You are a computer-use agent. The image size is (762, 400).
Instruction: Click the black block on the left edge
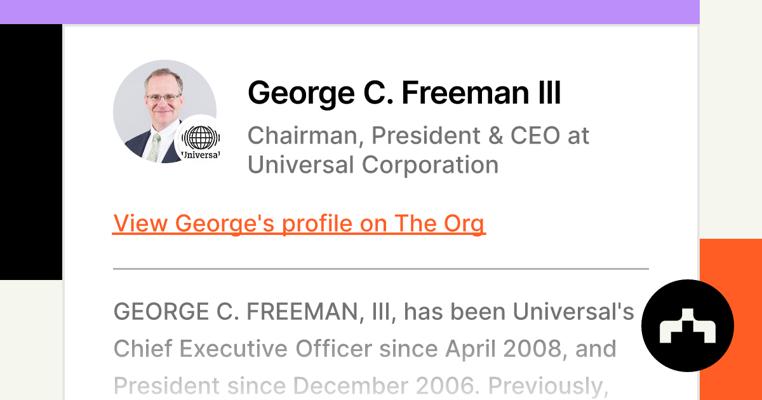click(x=30, y=150)
